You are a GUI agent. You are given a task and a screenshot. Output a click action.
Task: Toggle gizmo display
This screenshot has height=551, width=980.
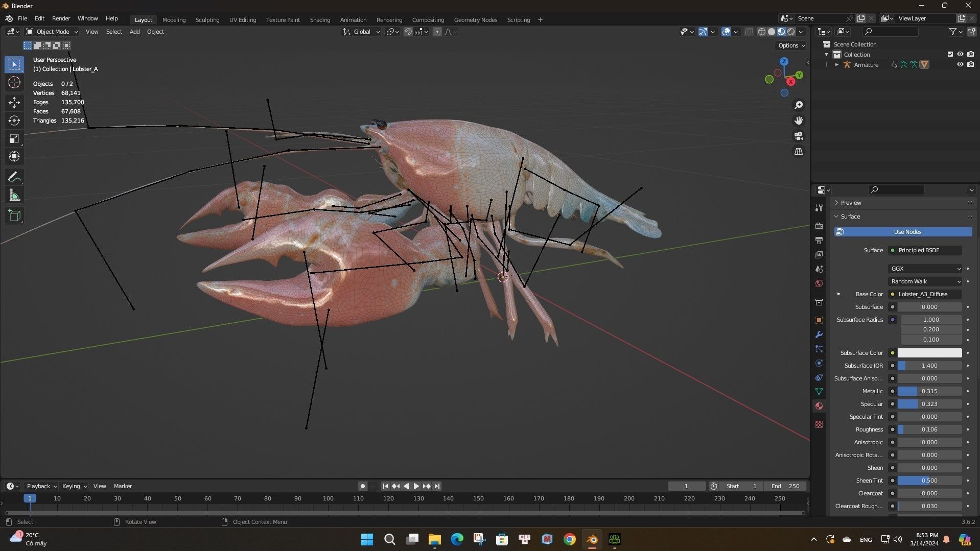[x=703, y=32]
